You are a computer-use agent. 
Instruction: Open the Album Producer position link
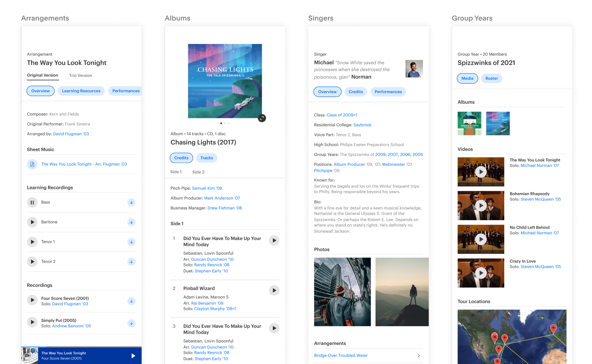click(349, 164)
